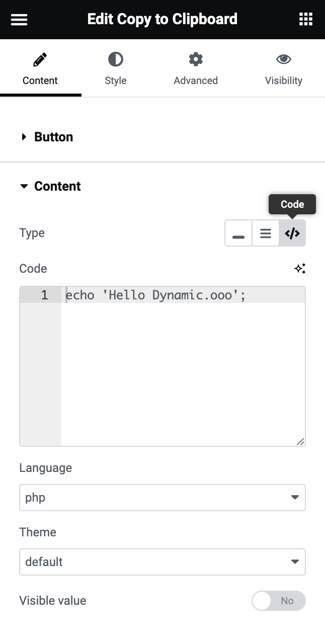Click the Code tooltip label
Screen dimensions: 325x644
[292, 204]
